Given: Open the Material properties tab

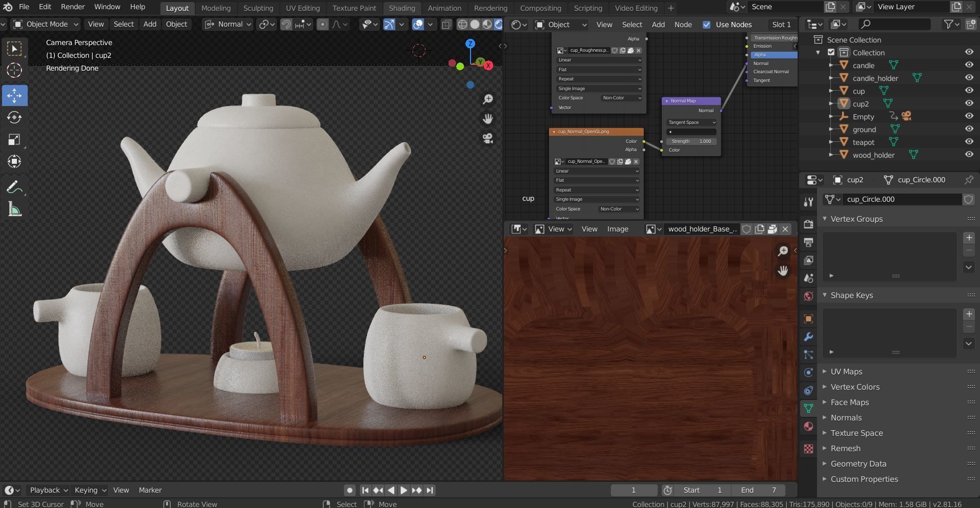Looking at the screenshot, I should coord(808,426).
